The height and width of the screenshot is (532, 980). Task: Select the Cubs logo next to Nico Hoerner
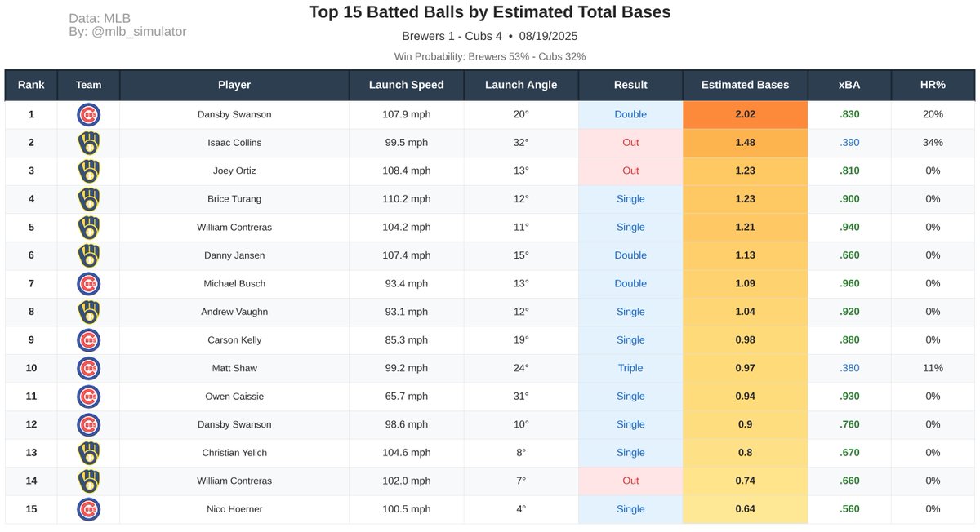(88, 508)
